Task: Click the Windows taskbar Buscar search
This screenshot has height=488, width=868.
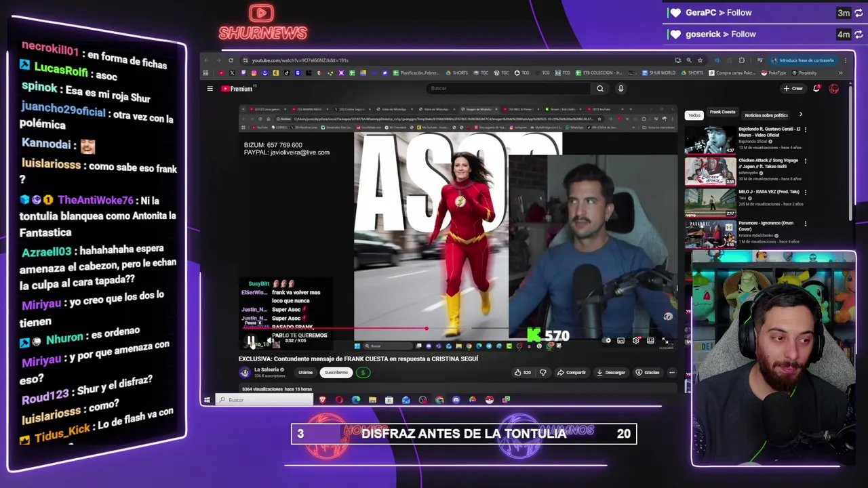Action: [x=264, y=400]
